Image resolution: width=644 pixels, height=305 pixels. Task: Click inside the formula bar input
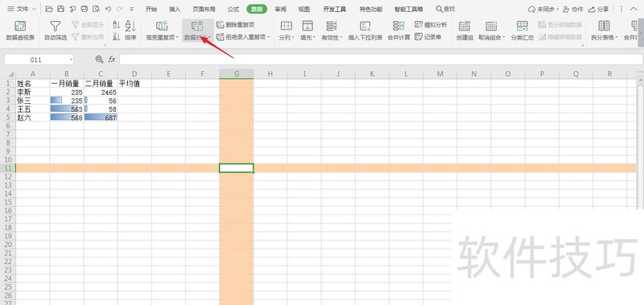coord(381,60)
